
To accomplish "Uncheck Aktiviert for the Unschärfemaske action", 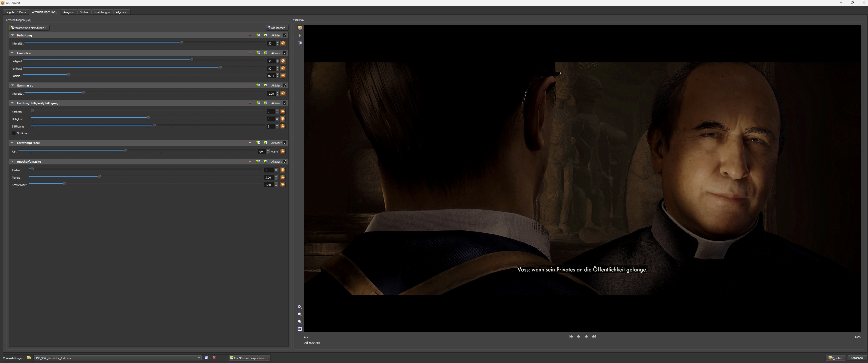I will point(285,161).
